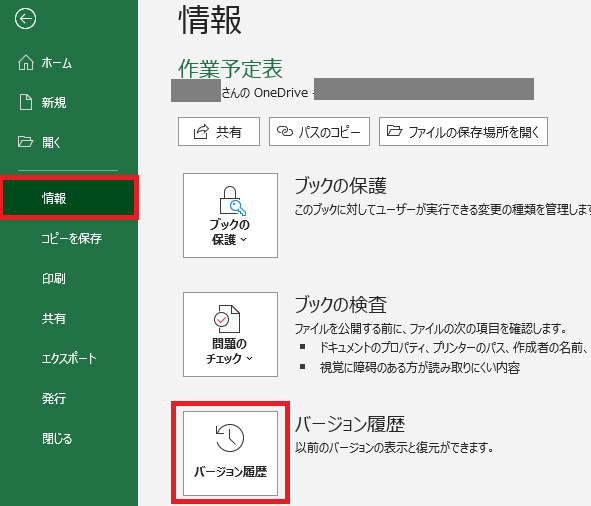Click the share arrow icon on 共有 button
This screenshot has height=506, width=591.
pos(201,132)
